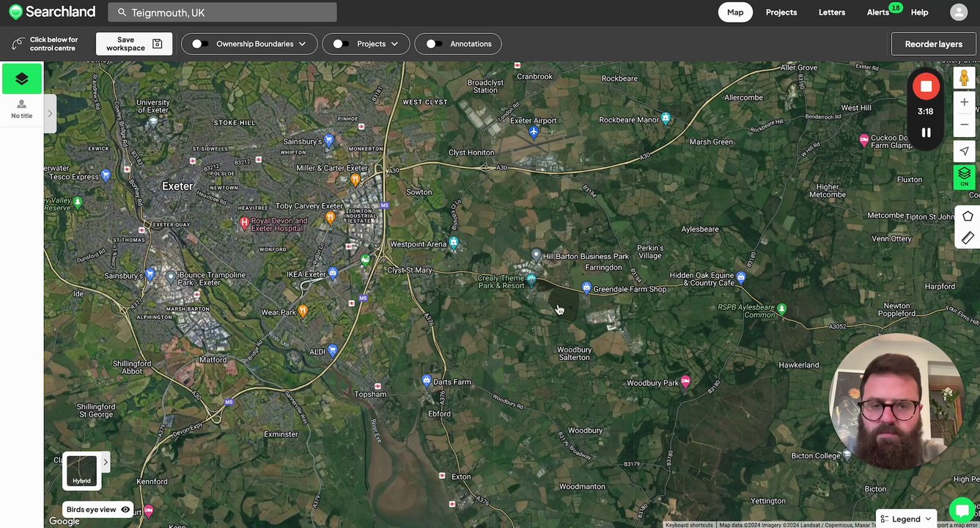Expand the Ownership Boundaries dropdown chevron
This screenshot has width=980, height=528.
(x=302, y=44)
